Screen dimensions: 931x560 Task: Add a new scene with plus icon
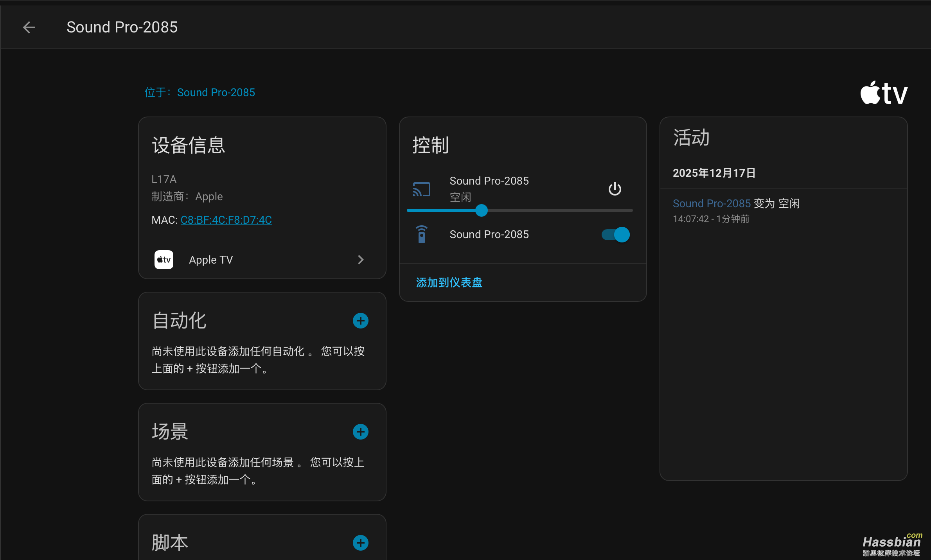[360, 432]
